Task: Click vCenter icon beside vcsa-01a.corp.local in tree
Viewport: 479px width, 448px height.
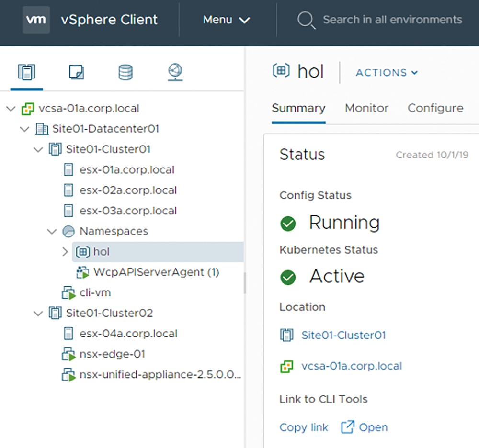Action: 28,109
